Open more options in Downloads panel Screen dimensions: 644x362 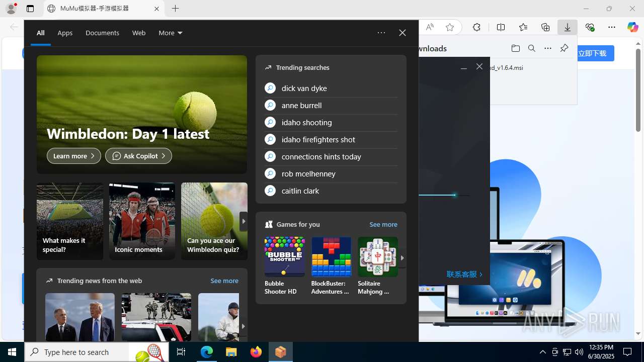(548, 48)
